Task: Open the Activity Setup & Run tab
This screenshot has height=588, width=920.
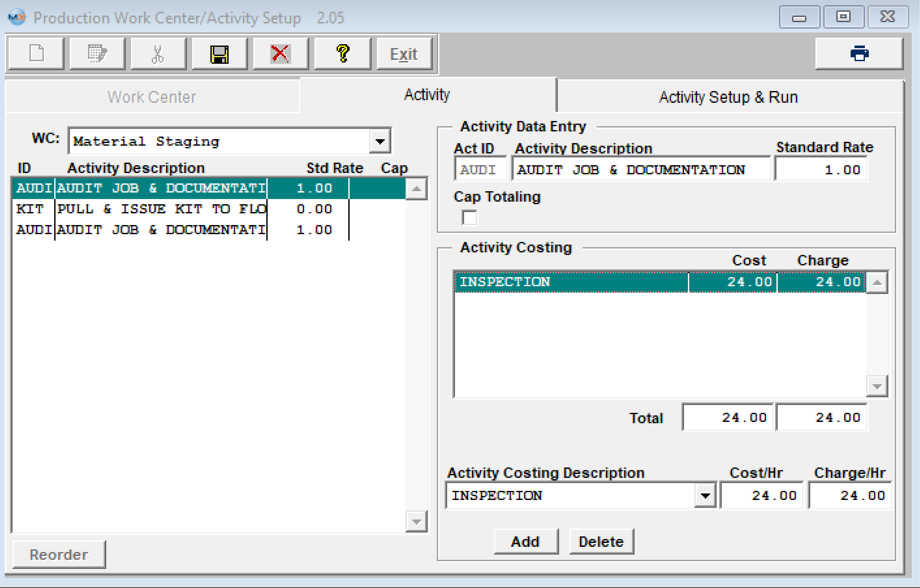Action: (x=728, y=97)
